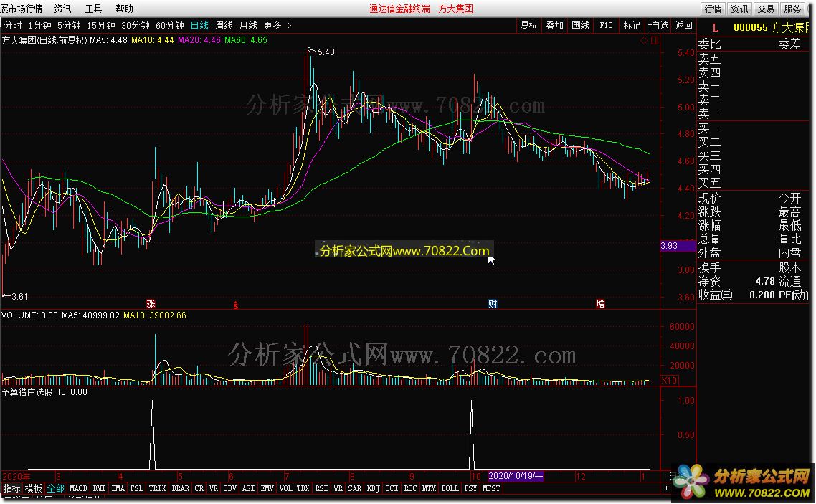Click the 复权 toolbar button
This screenshot has width=816, height=504.
point(528,25)
